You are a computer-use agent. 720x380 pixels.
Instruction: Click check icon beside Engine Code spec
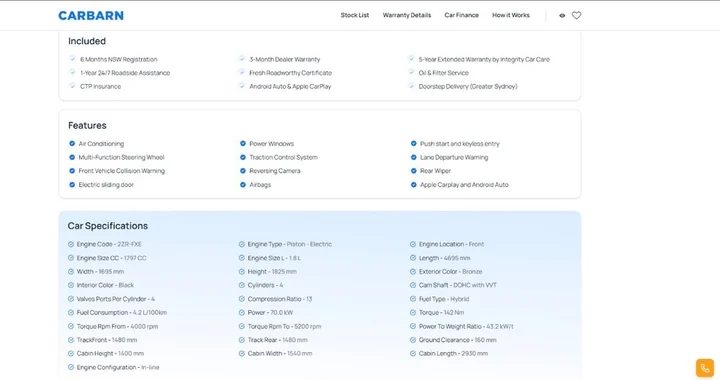[71, 244]
